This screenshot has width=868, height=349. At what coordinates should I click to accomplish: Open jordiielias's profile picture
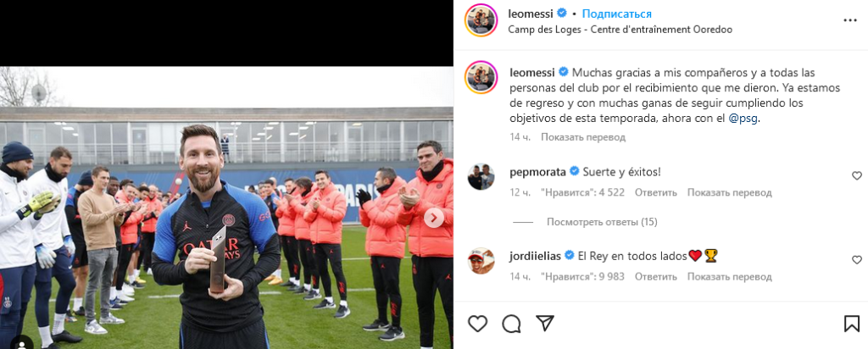[481, 261]
